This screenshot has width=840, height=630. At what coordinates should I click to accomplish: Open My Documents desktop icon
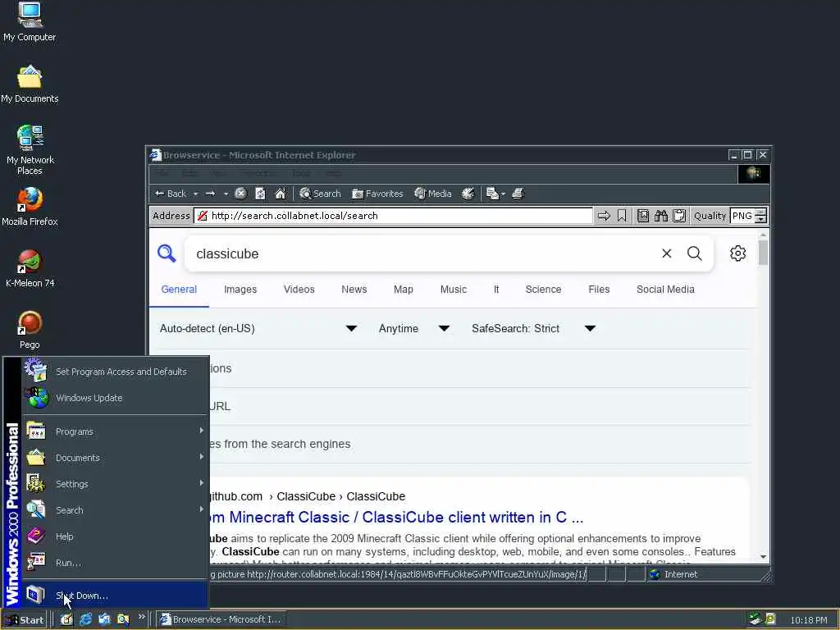tap(30, 84)
